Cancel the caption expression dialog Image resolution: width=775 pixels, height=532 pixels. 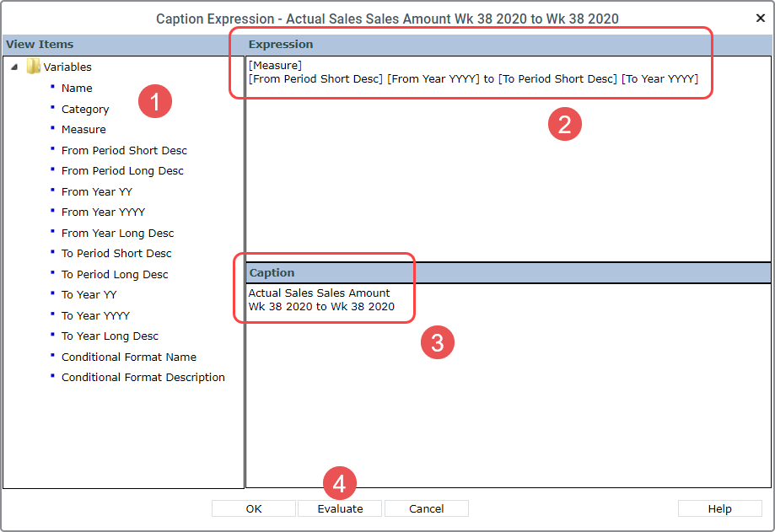426,508
